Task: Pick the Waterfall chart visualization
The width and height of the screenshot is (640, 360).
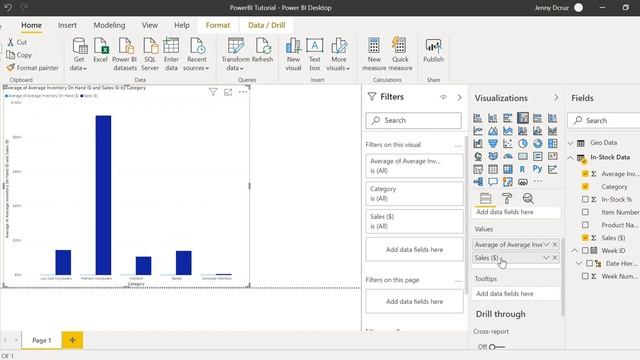Action: [x=478, y=144]
